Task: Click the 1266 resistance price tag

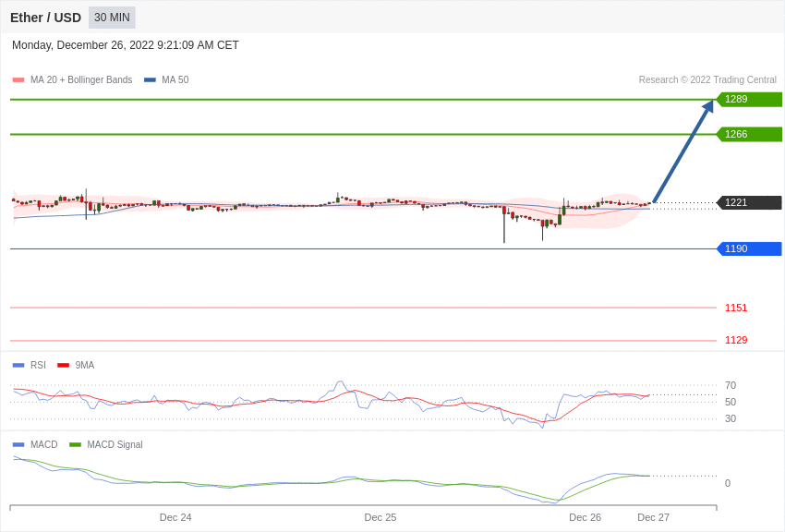Action: (x=750, y=134)
